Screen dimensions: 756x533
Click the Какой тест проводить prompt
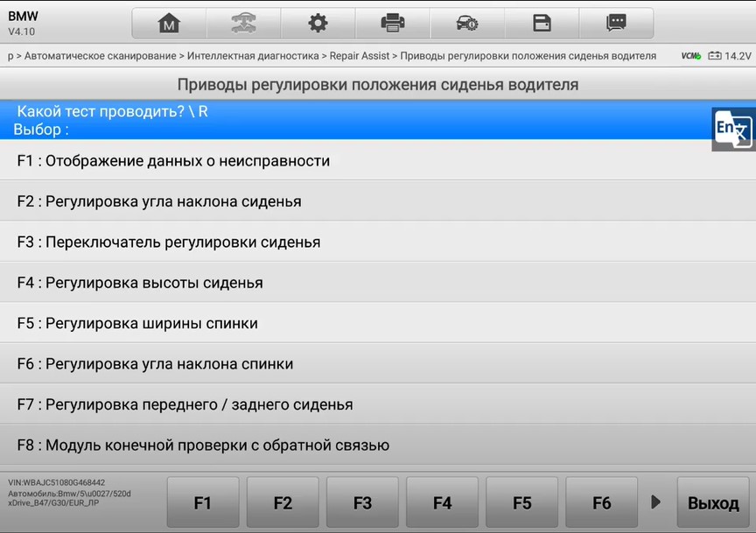click(x=112, y=111)
